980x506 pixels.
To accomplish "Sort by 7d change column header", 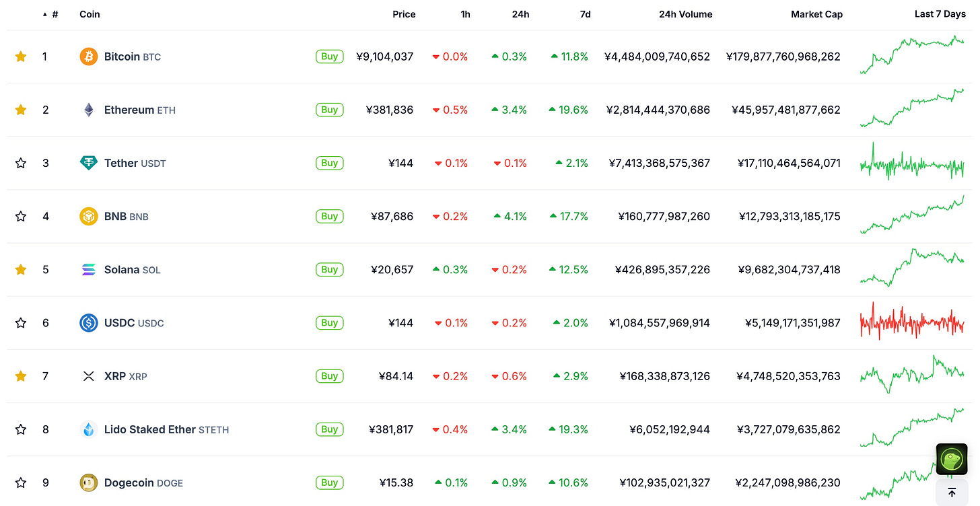I will [x=585, y=14].
